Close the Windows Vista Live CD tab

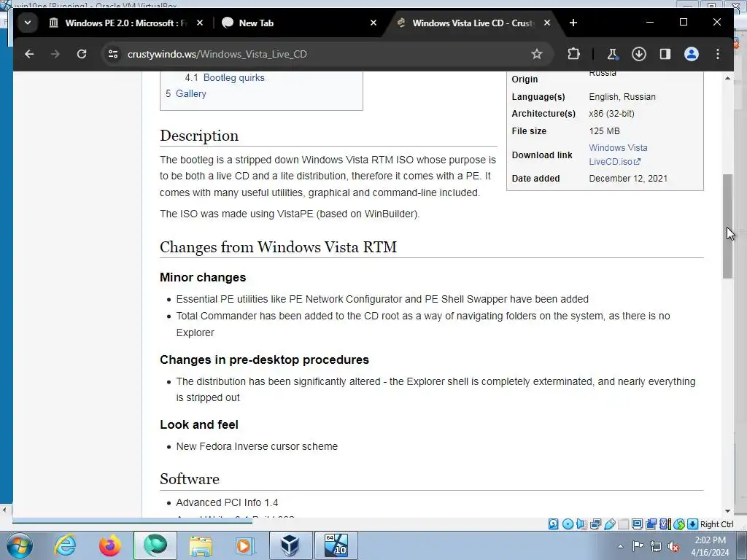[547, 23]
